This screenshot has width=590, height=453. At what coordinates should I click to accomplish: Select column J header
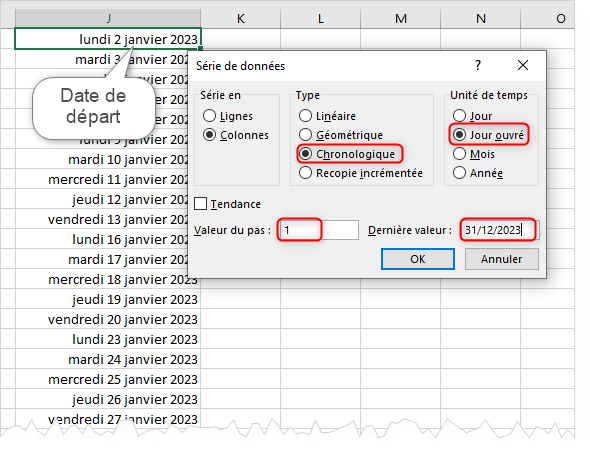[x=108, y=18]
